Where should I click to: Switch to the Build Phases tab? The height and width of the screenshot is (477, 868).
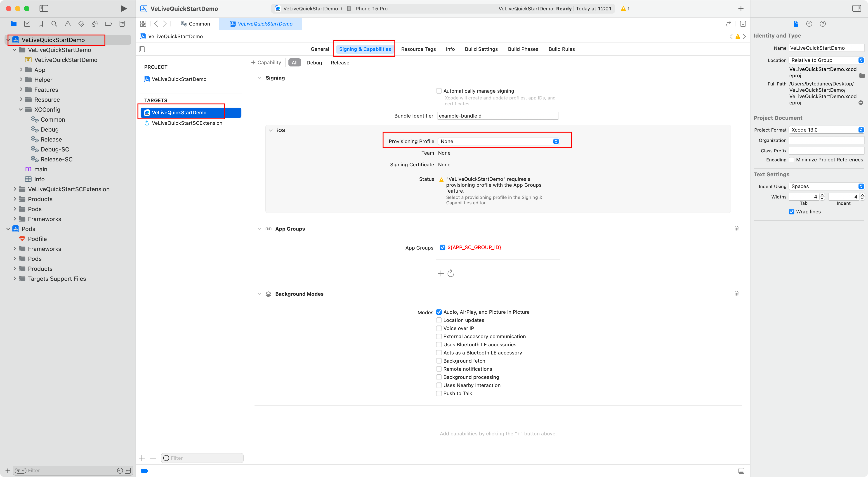[x=523, y=49]
